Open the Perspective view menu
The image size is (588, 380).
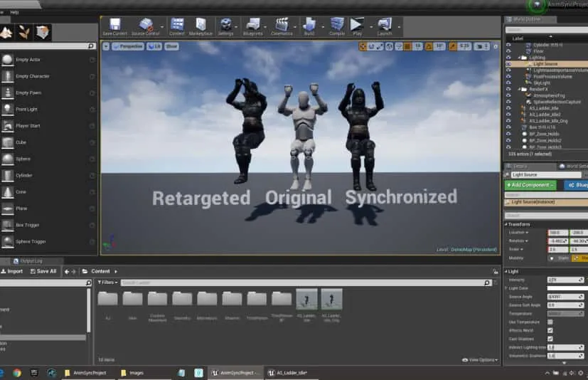(x=128, y=46)
